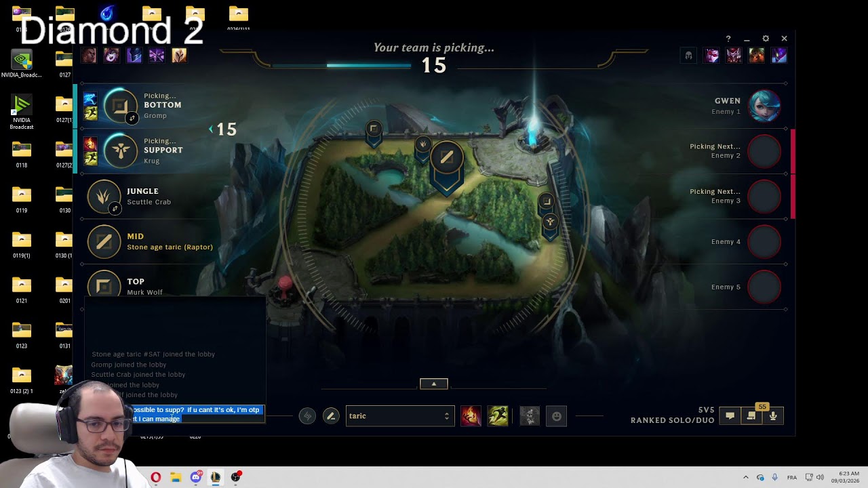The width and height of the screenshot is (868, 488).
Task: Select the Jungle role icon for Scuttle Crab
Action: pyautogui.click(x=104, y=197)
